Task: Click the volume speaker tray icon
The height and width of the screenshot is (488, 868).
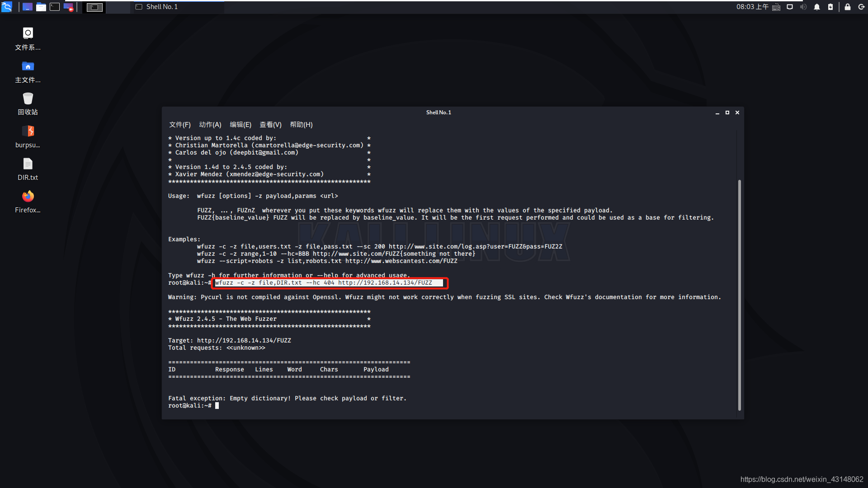Action: tap(803, 7)
